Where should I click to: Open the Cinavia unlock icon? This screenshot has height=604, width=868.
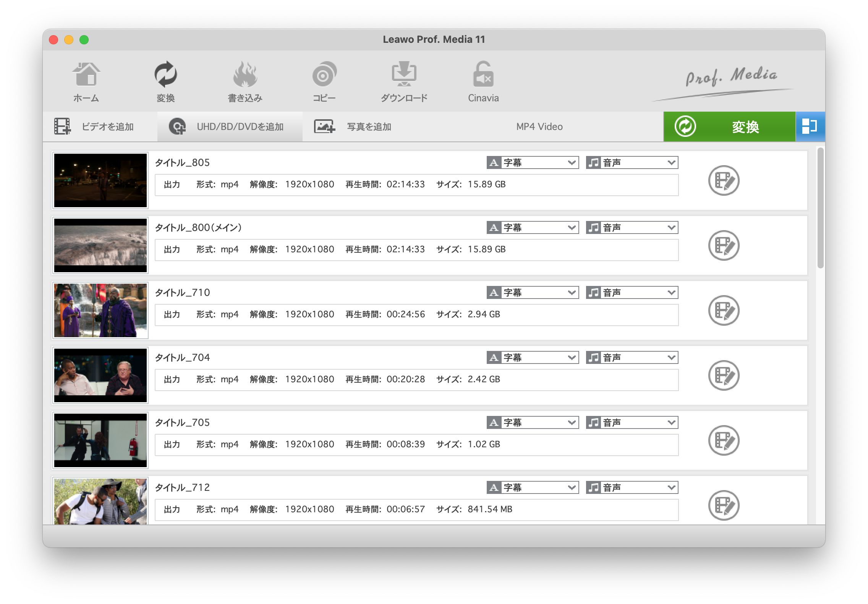pos(483,74)
